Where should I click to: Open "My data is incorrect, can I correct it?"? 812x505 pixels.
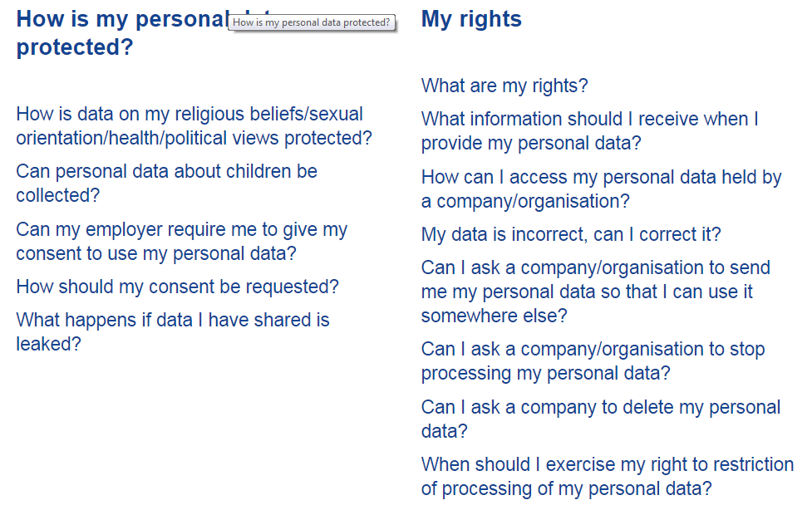click(x=570, y=235)
